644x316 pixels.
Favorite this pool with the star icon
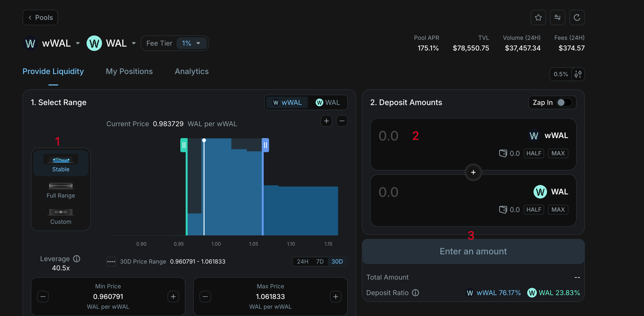(538, 17)
